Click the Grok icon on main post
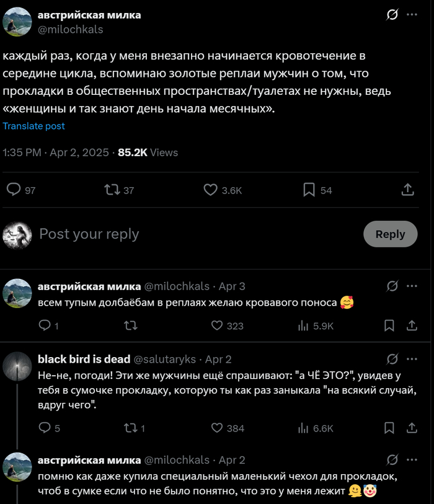This screenshot has height=504, width=434. coord(392,15)
